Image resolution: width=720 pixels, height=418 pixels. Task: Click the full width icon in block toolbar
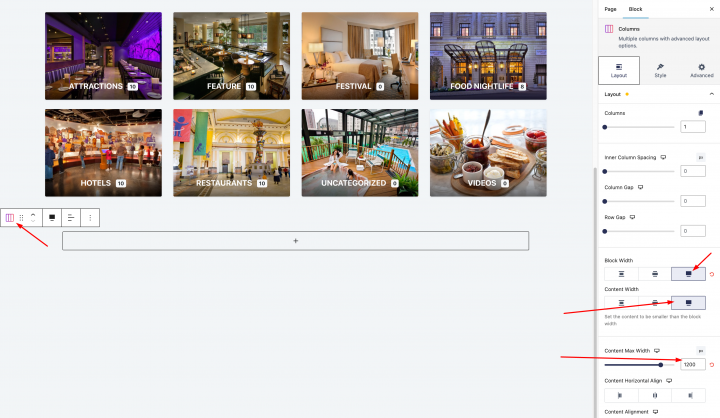point(52,218)
